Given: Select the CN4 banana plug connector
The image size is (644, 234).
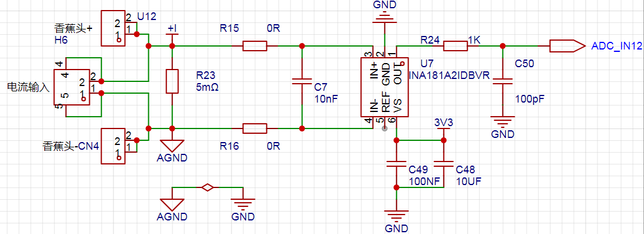Looking at the screenshot, I should coord(113,146).
